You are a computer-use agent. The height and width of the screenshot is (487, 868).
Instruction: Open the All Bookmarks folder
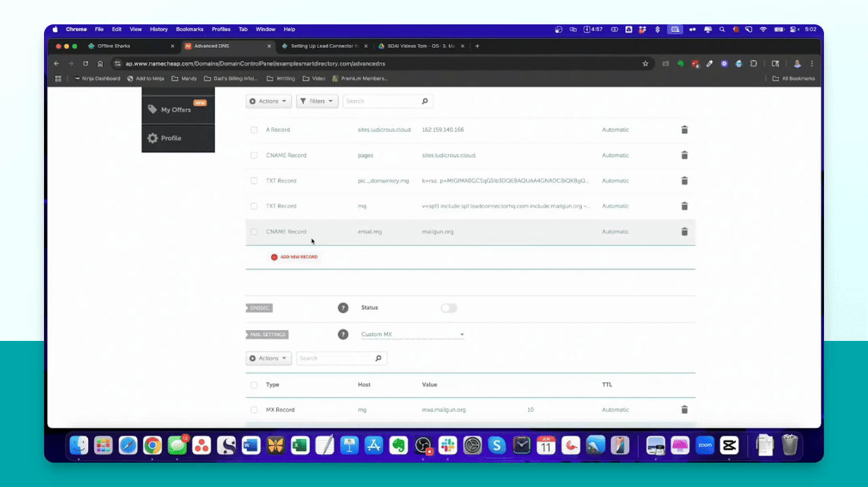pos(794,78)
